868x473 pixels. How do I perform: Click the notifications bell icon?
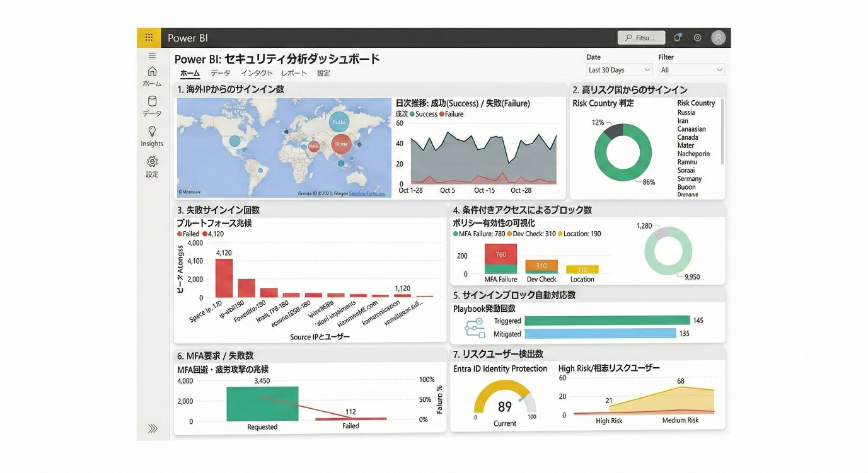[677, 38]
